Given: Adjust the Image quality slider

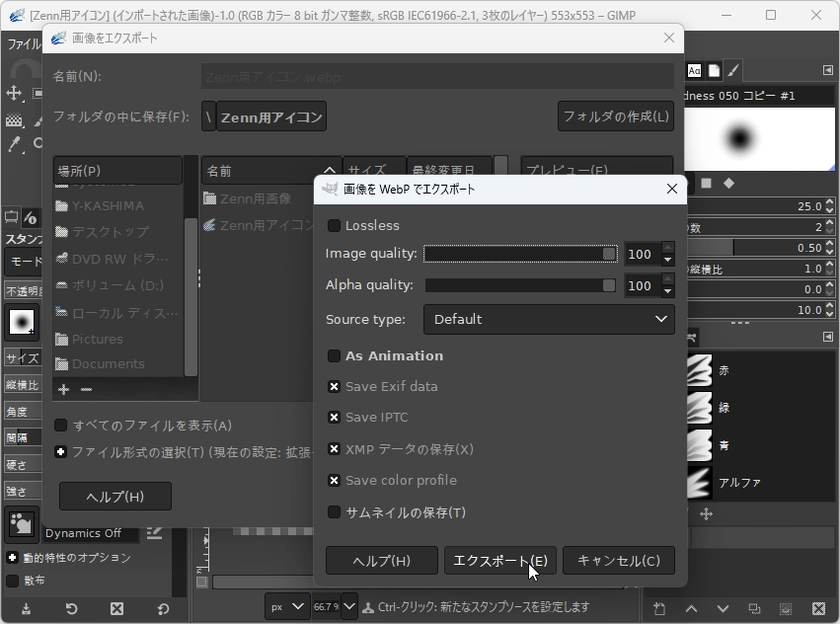Looking at the screenshot, I should (520, 254).
